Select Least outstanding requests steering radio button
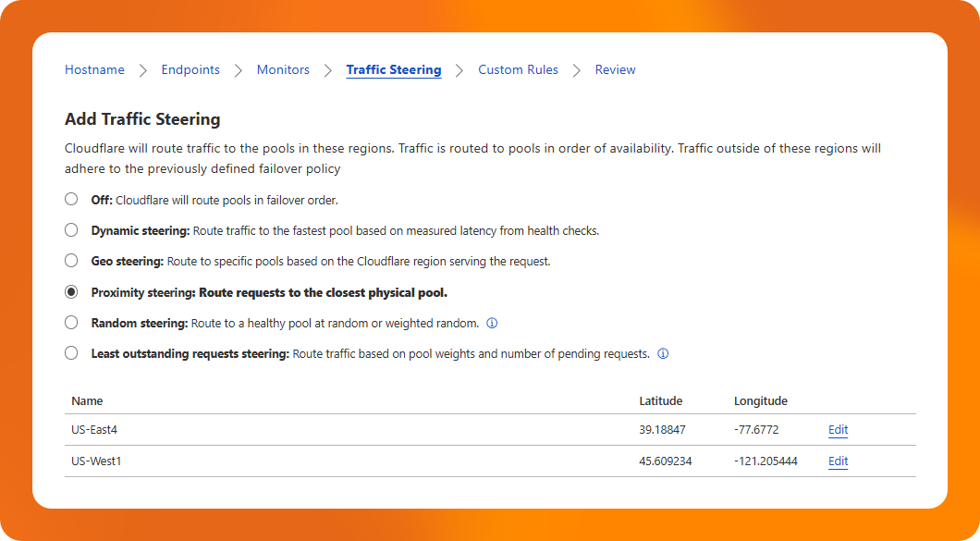The image size is (980, 541). (71, 353)
